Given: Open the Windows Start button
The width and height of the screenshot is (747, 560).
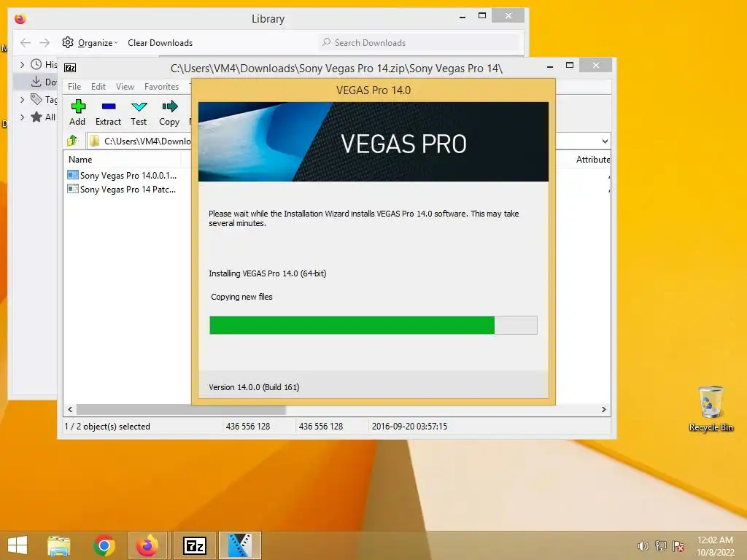Looking at the screenshot, I should [x=18, y=545].
